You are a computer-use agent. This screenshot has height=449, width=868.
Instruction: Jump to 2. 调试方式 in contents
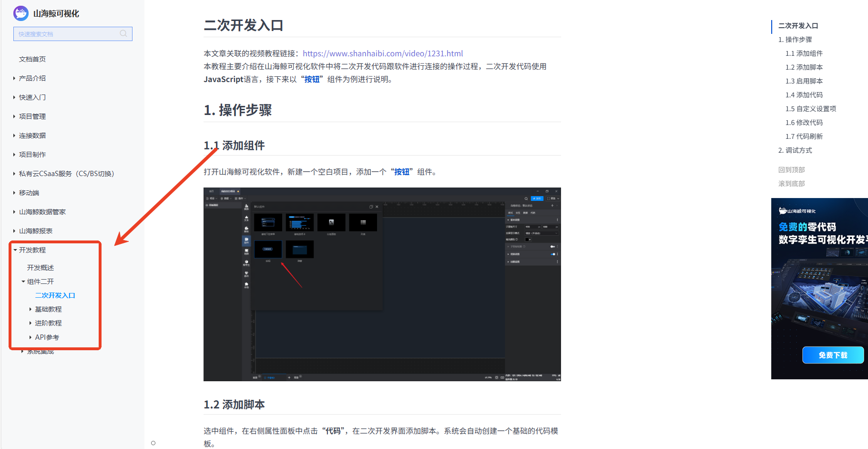pyautogui.click(x=795, y=150)
